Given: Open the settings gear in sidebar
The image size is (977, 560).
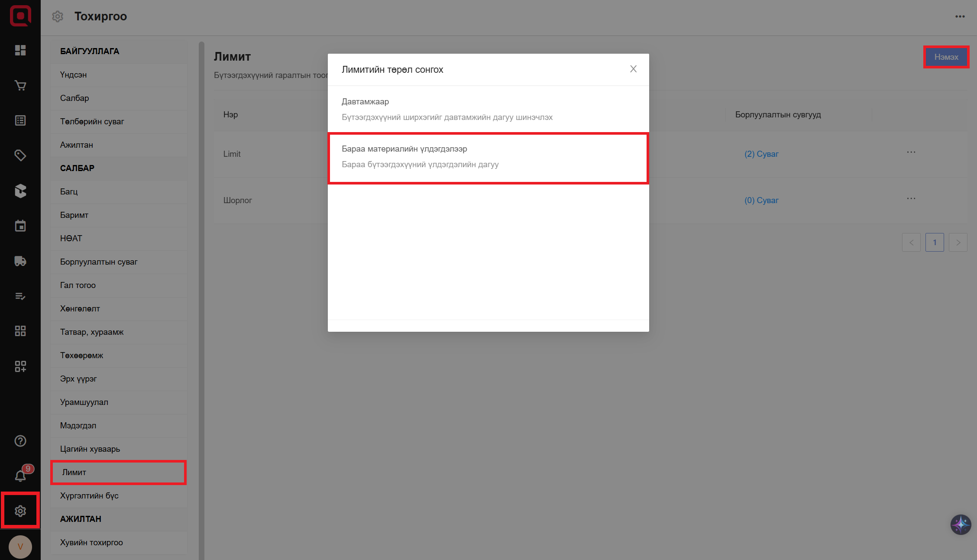Looking at the screenshot, I should click(x=20, y=511).
